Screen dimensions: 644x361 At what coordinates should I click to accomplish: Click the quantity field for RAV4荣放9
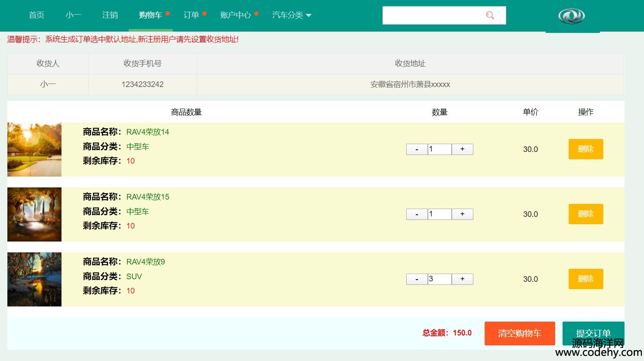(440, 279)
